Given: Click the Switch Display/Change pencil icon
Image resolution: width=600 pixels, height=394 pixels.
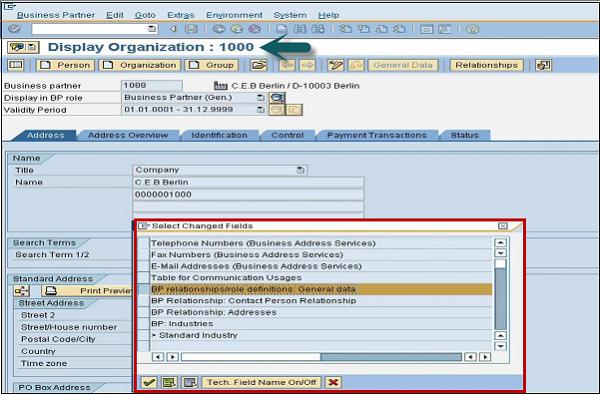Looking at the screenshot, I should click(335, 65).
